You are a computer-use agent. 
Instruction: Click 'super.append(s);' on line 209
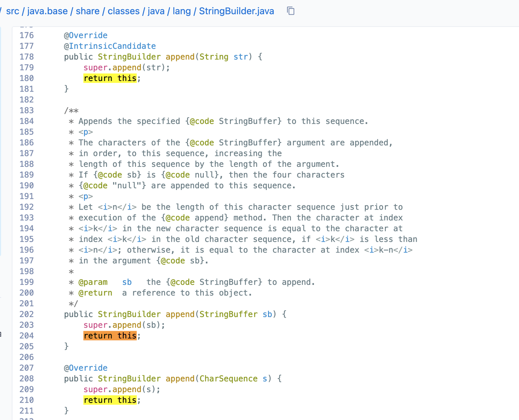122,390
